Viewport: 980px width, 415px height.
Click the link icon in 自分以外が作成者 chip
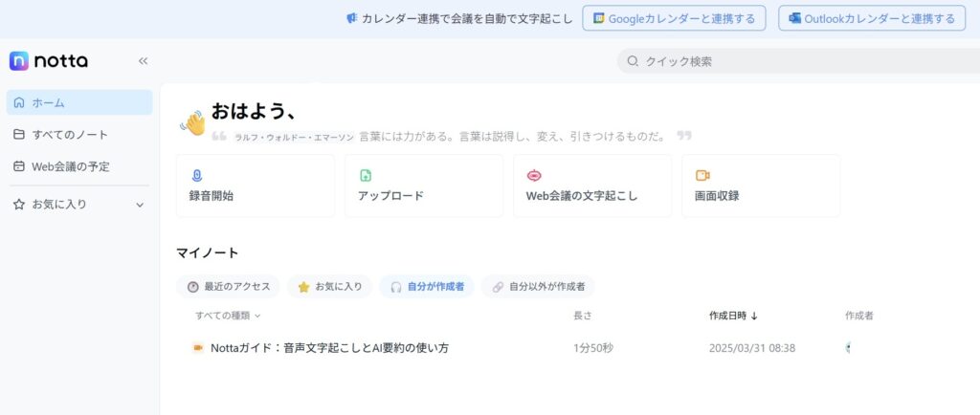[x=498, y=287]
